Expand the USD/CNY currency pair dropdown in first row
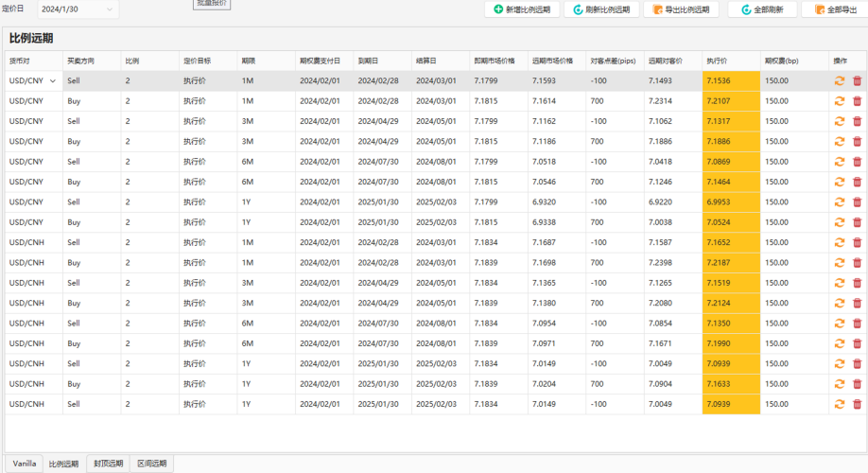868x473 pixels. 53,81
